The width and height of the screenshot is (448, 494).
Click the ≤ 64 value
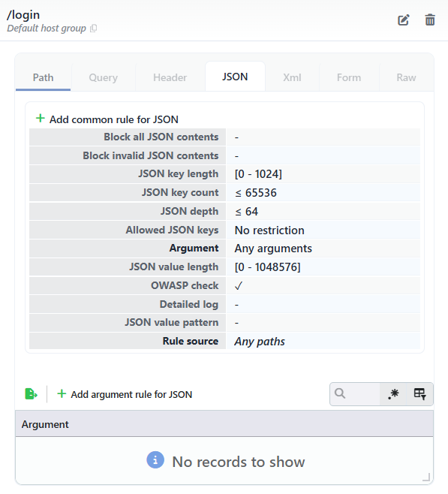click(x=246, y=212)
